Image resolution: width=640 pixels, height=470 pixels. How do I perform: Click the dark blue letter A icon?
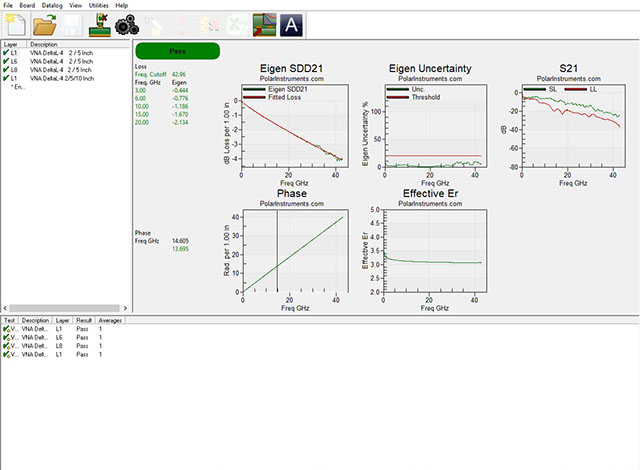point(291,26)
